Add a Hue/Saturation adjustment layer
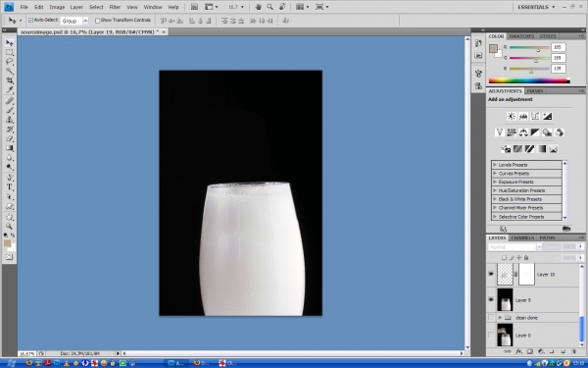Viewport: 588px width, 368px height. (512, 132)
